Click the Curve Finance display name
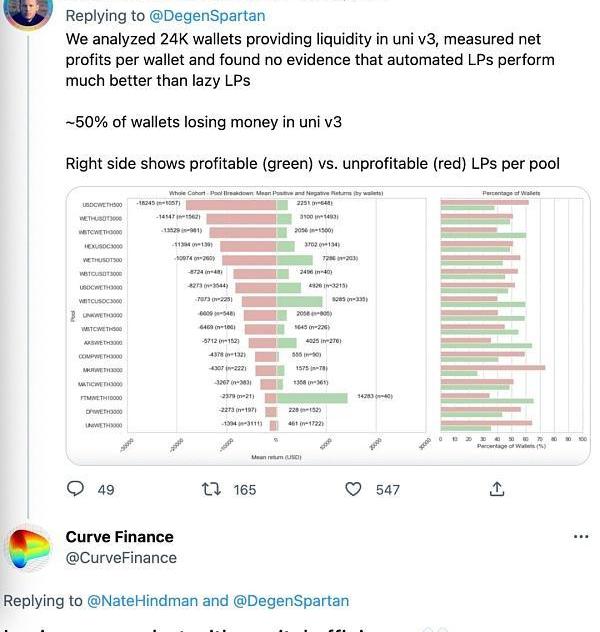 (x=119, y=537)
